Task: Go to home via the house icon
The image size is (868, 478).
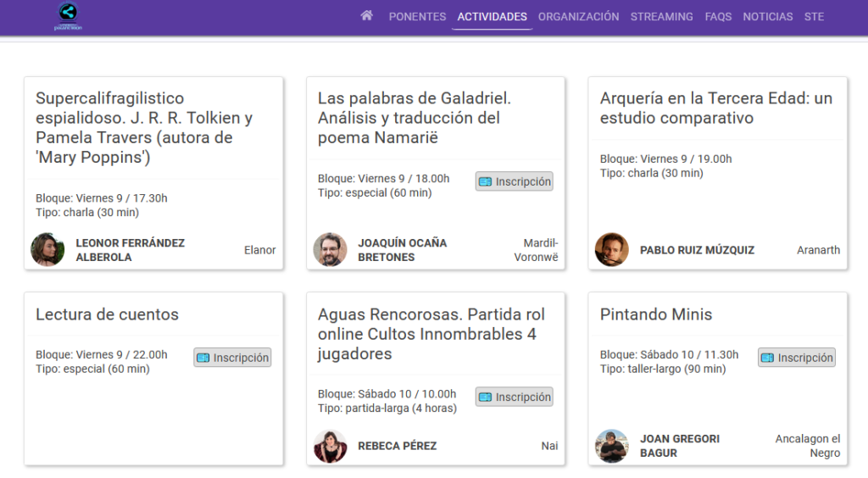Action: (x=366, y=16)
